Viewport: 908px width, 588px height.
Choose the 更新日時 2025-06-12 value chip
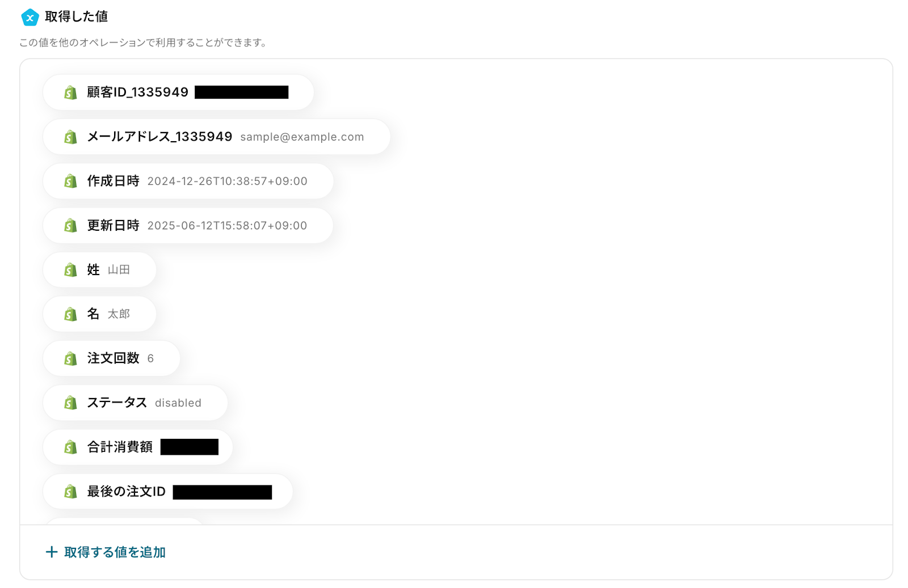(x=188, y=225)
